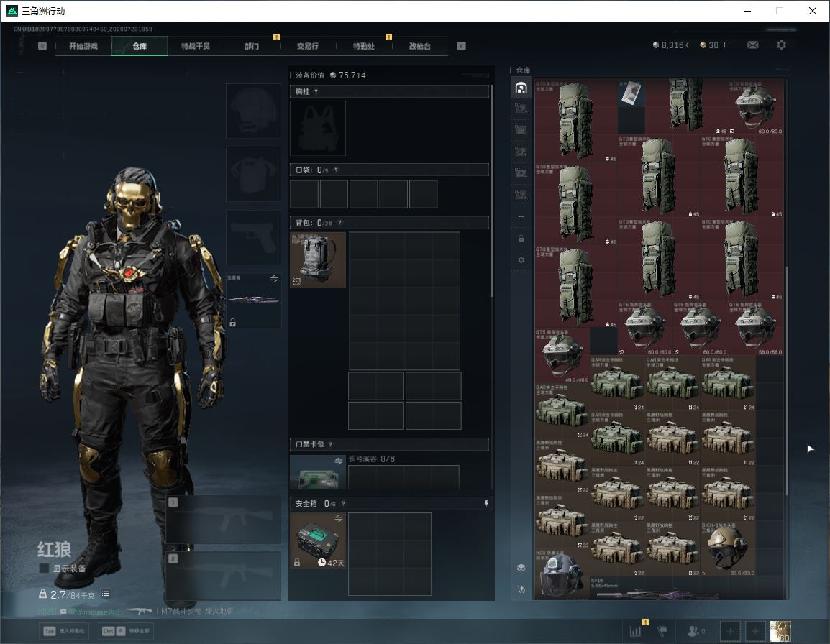
Task: Open the 交易行 tab
Action: [x=308, y=46]
